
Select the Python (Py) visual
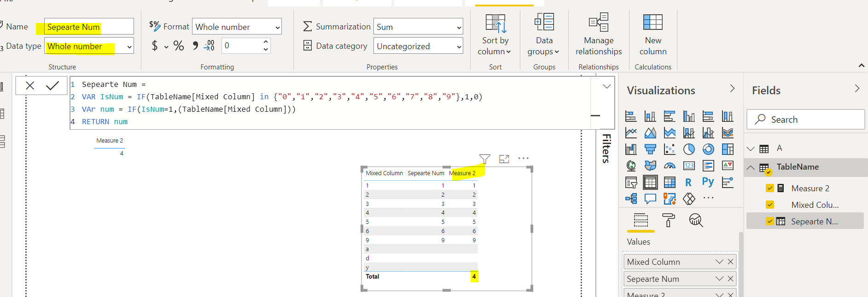coord(708,182)
